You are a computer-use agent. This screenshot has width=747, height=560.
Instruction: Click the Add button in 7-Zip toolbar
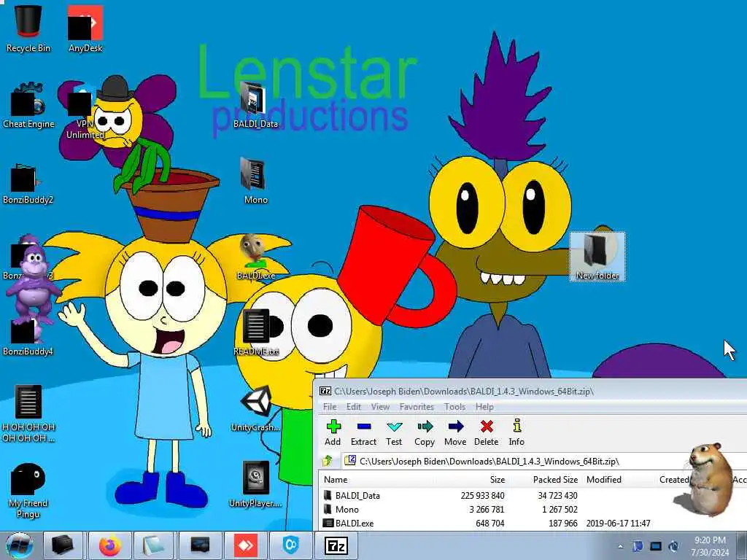pos(333,432)
